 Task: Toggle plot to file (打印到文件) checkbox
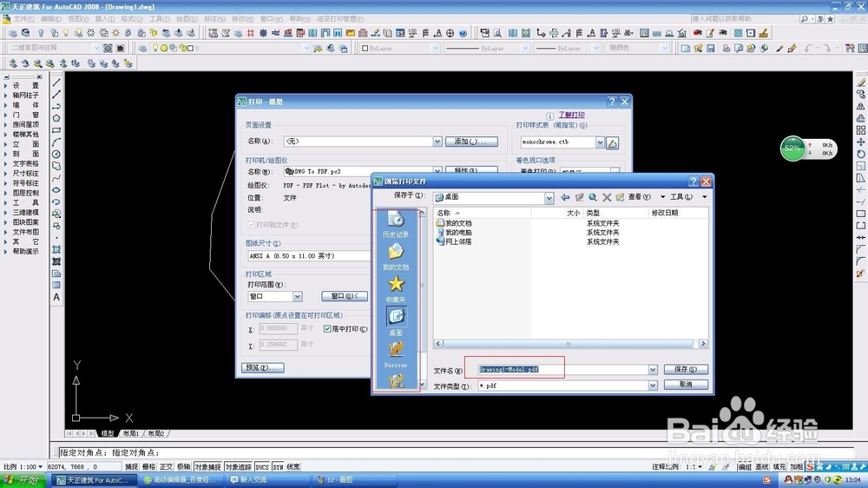(252, 225)
